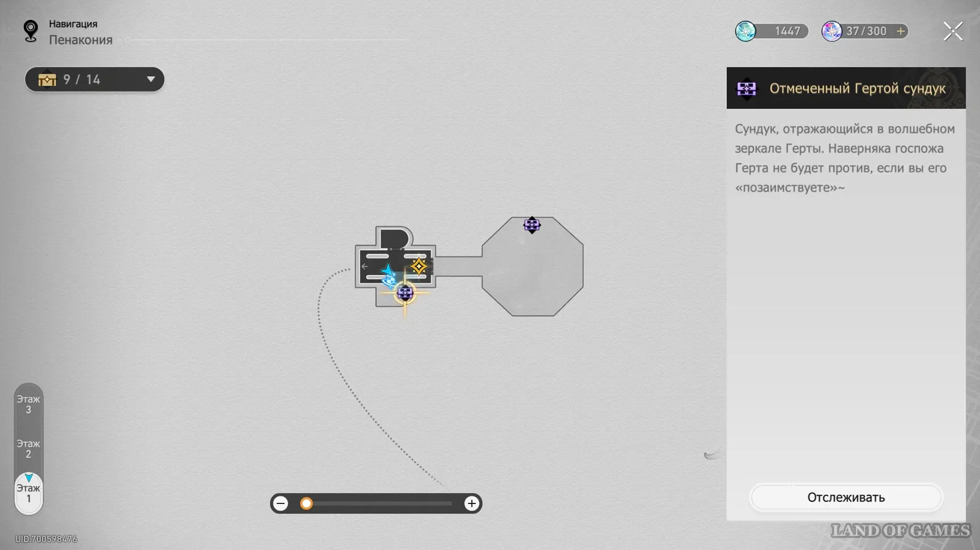
Task: Expand the 9 / 14 chest dropdown arrow
Action: point(151,80)
